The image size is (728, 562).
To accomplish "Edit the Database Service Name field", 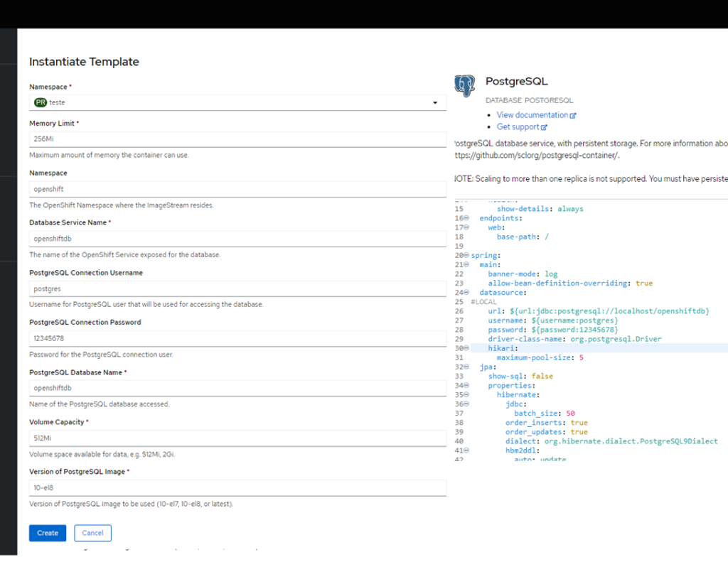I will tap(237, 239).
